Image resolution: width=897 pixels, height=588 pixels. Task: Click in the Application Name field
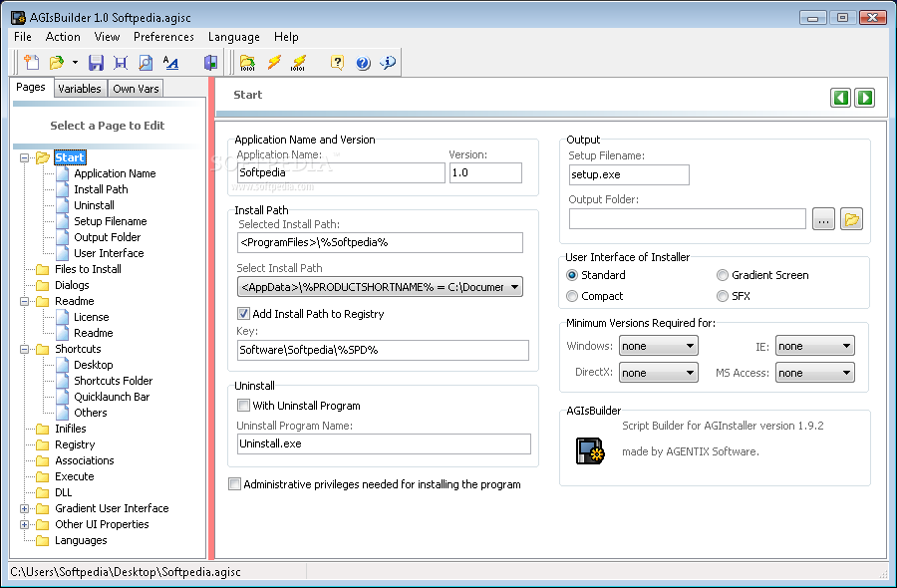pos(341,172)
